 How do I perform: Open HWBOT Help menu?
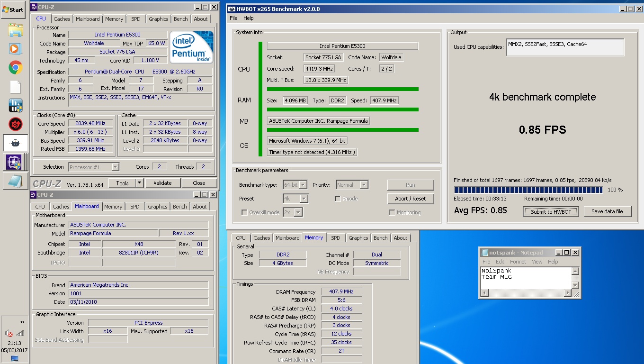249,18
